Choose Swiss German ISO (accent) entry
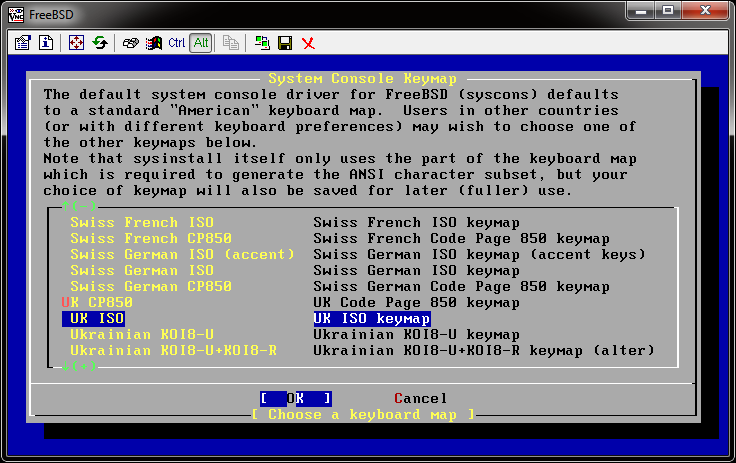The height and width of the screenshot is (463, 736). point(182,254)
